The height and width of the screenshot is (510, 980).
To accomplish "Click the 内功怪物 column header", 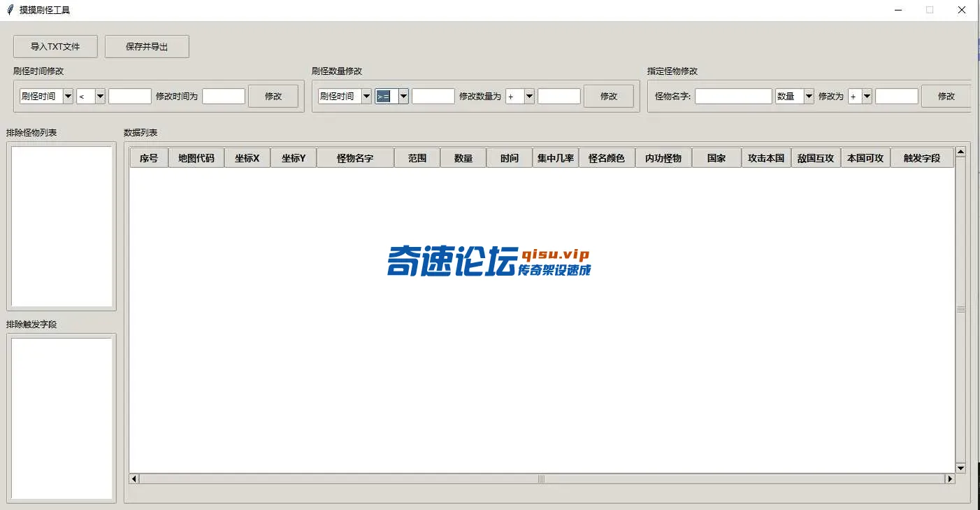I will point(663,158).
